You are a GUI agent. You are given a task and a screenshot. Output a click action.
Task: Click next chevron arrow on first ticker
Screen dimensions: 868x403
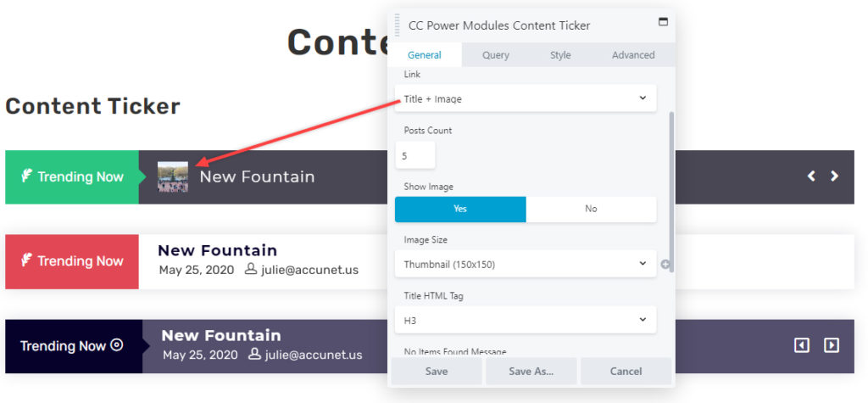[x=834, y=176]
